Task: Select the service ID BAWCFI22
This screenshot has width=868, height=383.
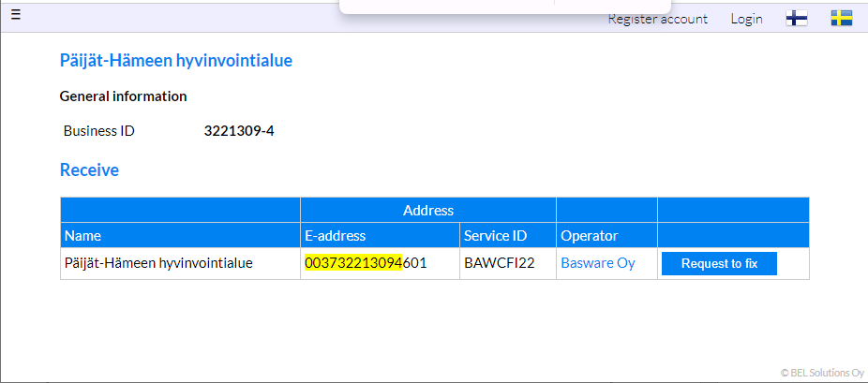Action: (500, 263)
